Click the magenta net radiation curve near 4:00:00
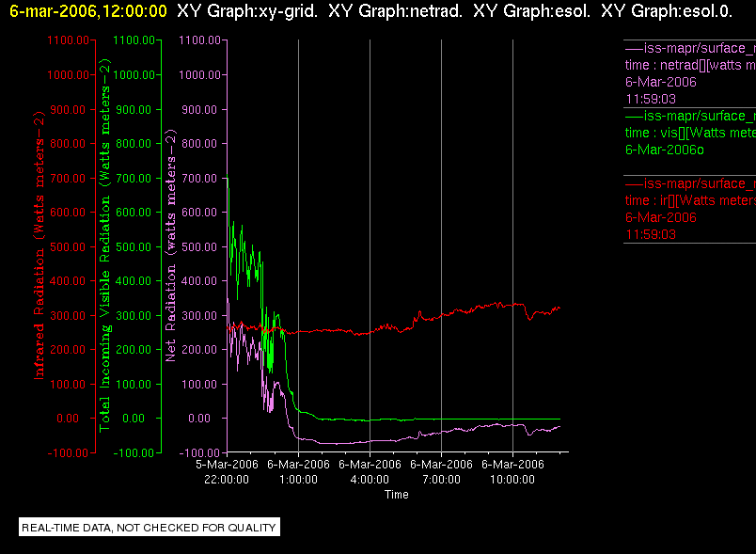The height and width of the screenshot is (554, 756). [370, 441]
